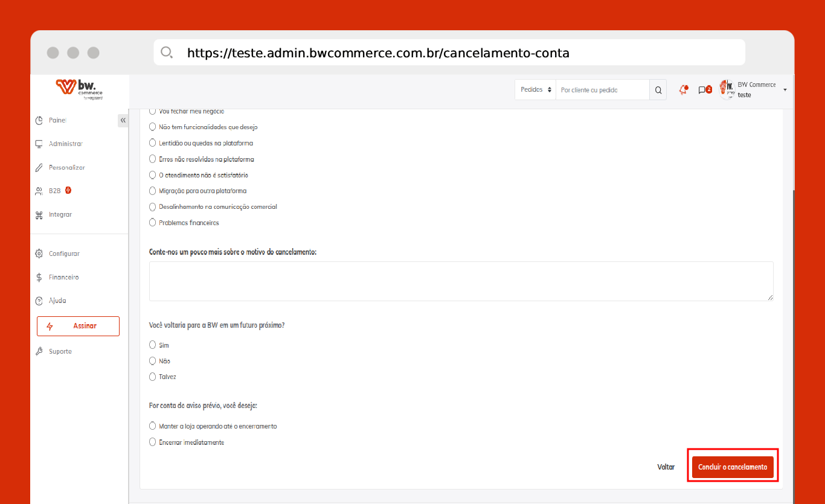Click the BW Commerce logo
This screenshot has width=825, height=504.
[79, 89]
